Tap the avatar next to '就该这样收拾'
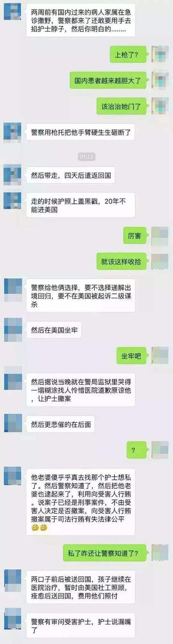 (160, 262)
